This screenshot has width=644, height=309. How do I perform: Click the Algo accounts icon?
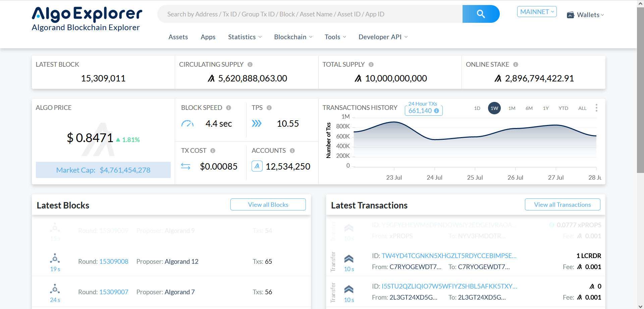tap(257, 166)
